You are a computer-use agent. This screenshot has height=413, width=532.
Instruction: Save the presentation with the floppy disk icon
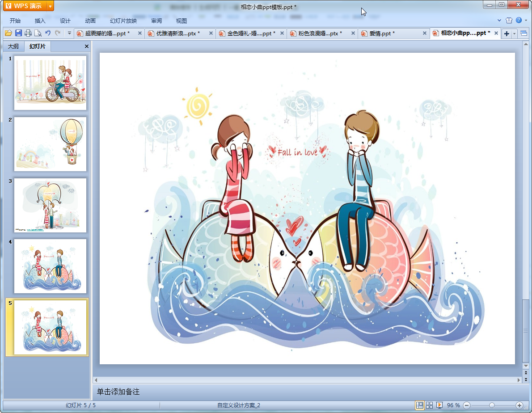pyautogui.click(x=18, y=33)
